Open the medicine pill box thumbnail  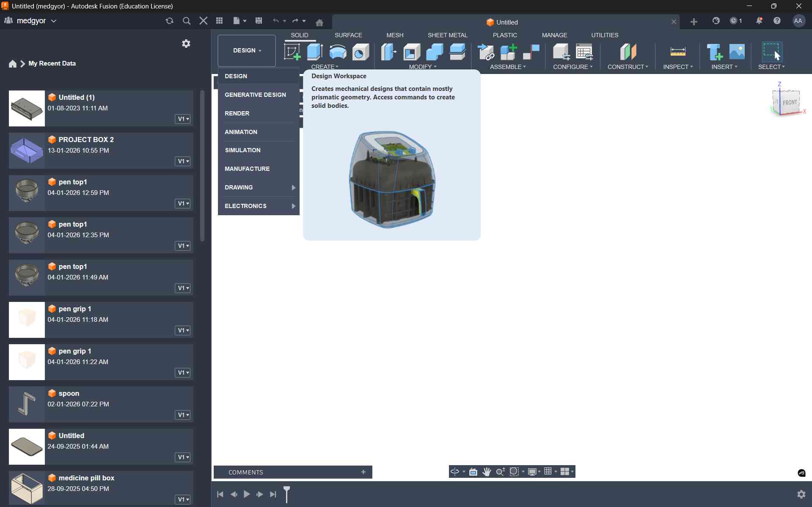pyautogui.click(x=27, y=489)
